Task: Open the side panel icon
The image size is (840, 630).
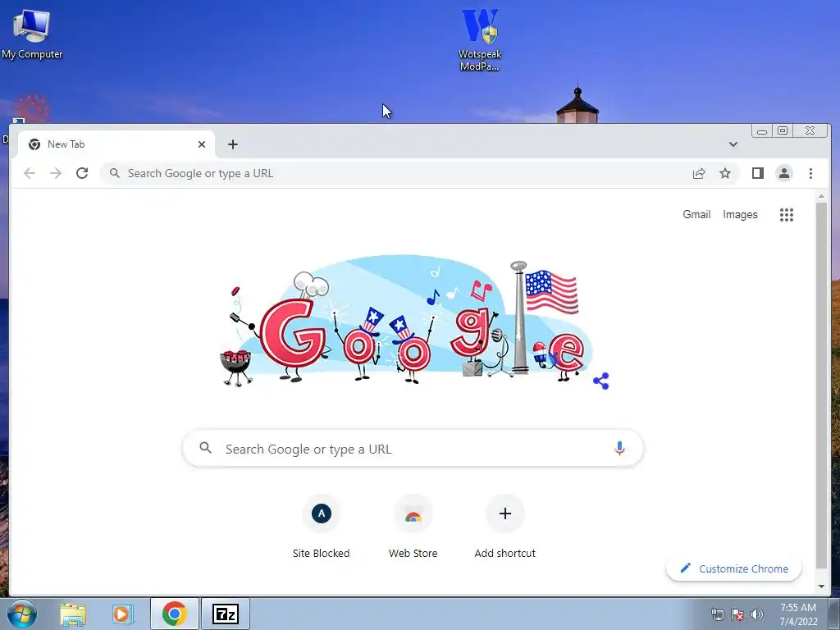Action: click(x=757, y=173)
